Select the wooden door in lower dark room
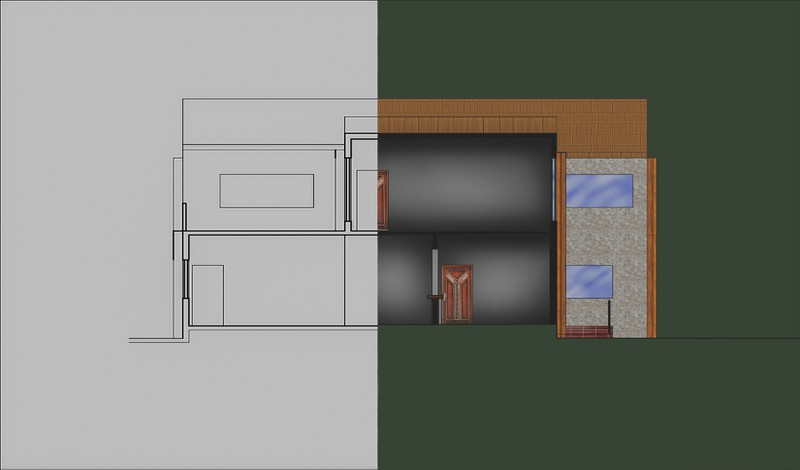Screen dimensions: 800x470 [x=457, y=294]
